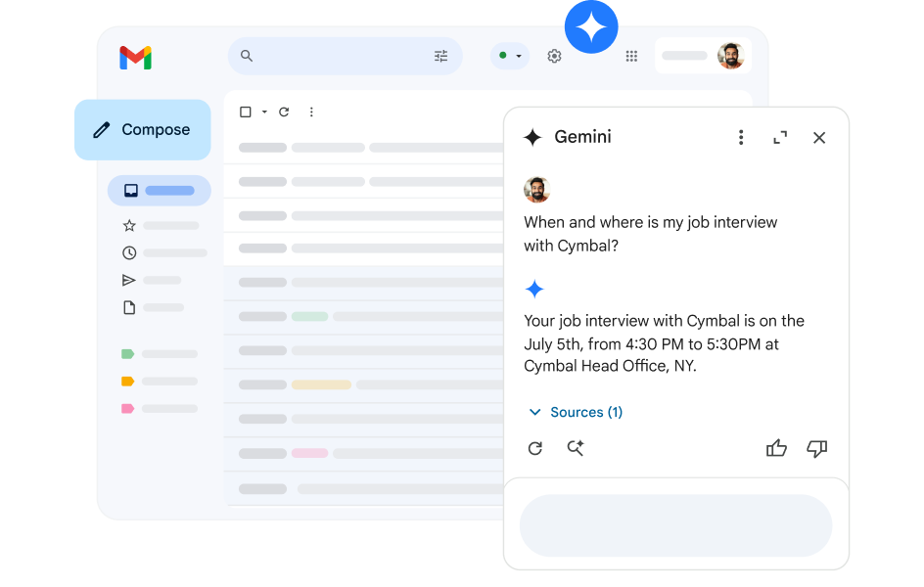Open email row with green label
924x587 pixels.
tap(364, 317)
